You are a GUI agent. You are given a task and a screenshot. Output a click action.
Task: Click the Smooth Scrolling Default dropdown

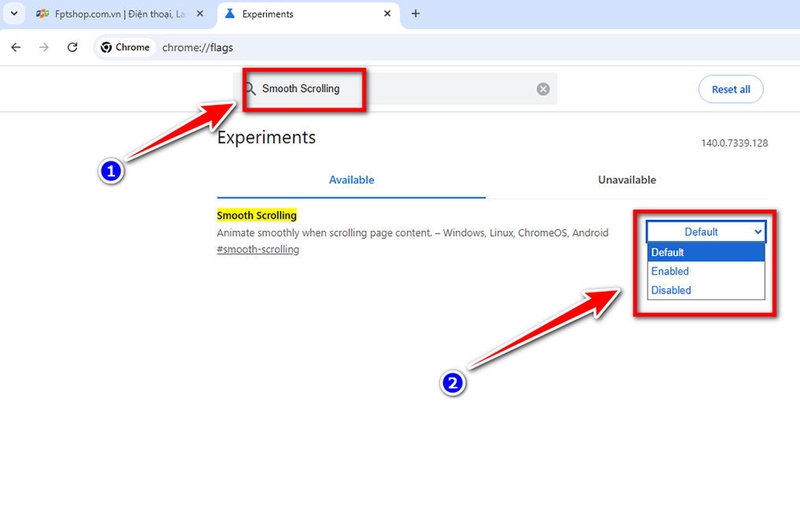point(706,232)
